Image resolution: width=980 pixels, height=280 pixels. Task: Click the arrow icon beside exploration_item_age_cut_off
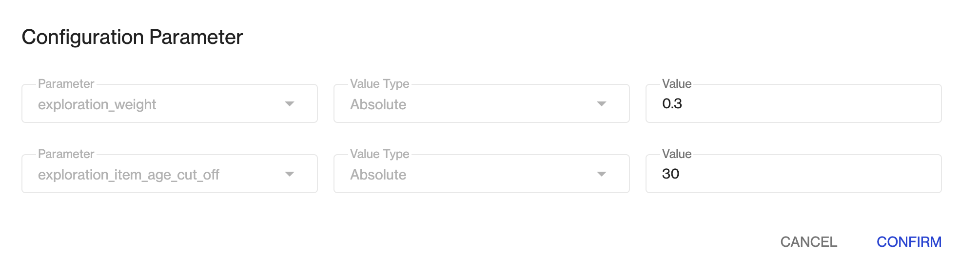290,174
